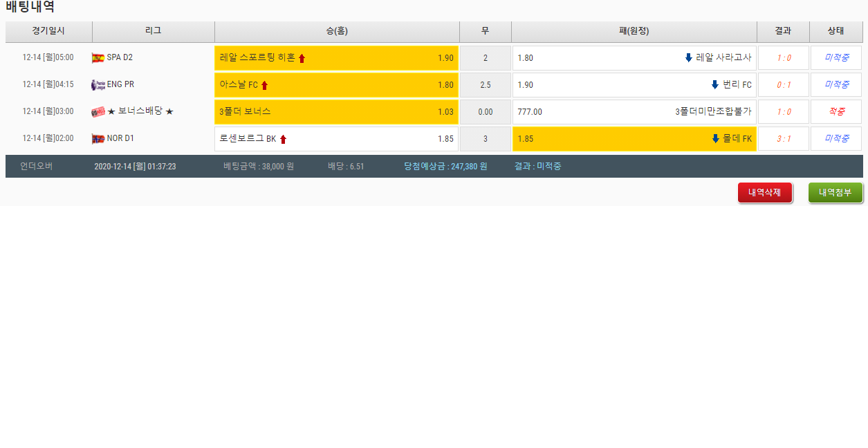Click red up arrow next to 로센보르그 BK

283,140
